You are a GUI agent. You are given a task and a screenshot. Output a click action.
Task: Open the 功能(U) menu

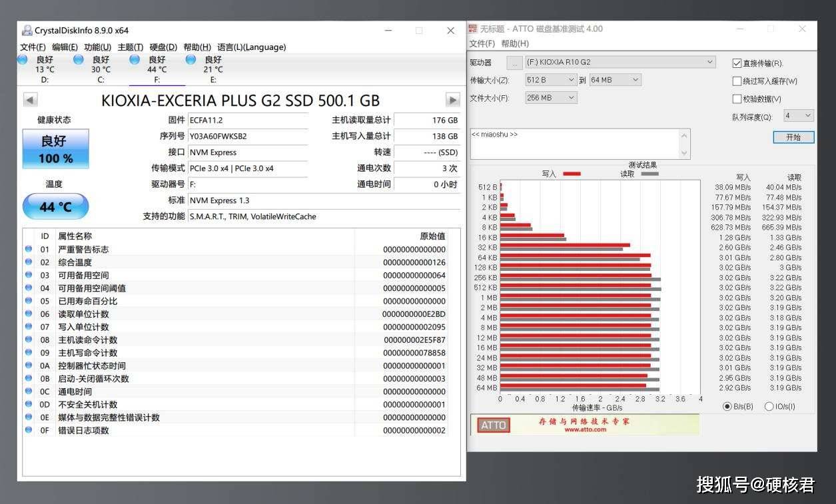tap(97, 47)
